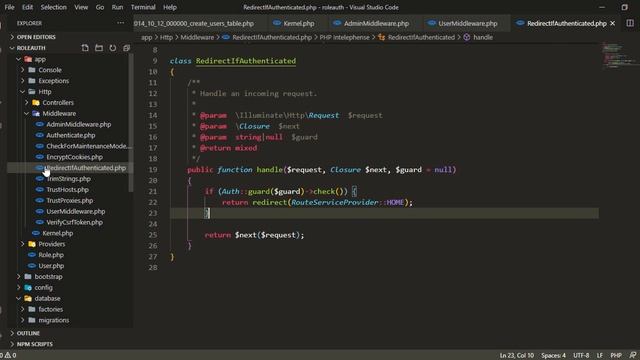This screenshot has width=640, height=360.
Task: Open AdminMiddleware.php in the file tree
Action: click(x=78, y=124)
